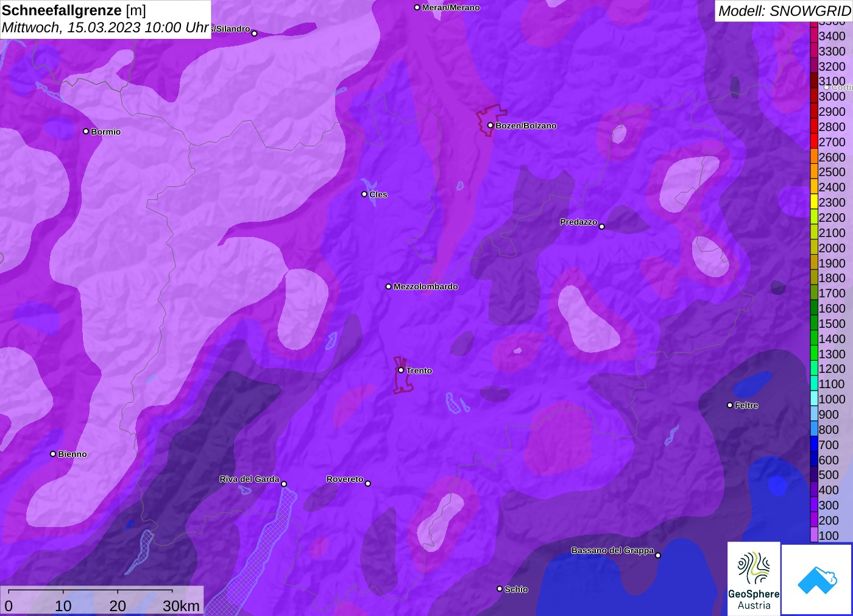This screenshot has width=853, height=616.
Task: Click the date Mittwoch, 15.03.2023 10:00 Uhr
Action: (x=105, y=27)
